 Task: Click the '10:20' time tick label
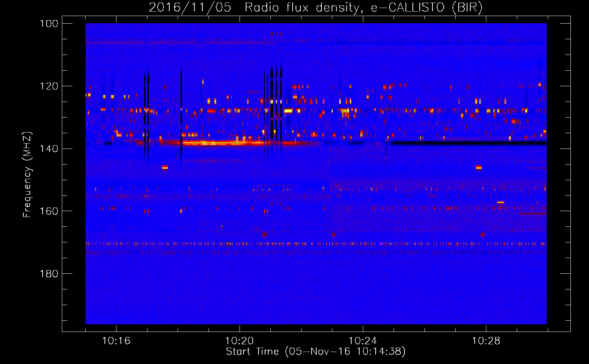[240, 341]
